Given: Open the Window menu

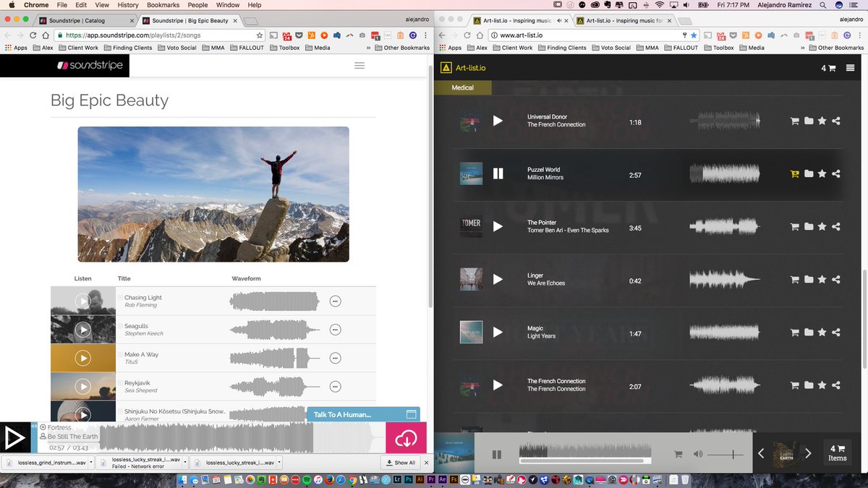Looking at the screenshot, I should pyautogui.click(x=228, y=5).
